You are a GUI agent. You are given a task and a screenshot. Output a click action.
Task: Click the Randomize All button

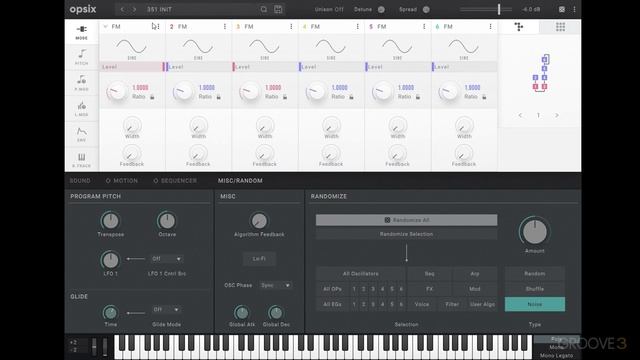(x=407, y=220)
